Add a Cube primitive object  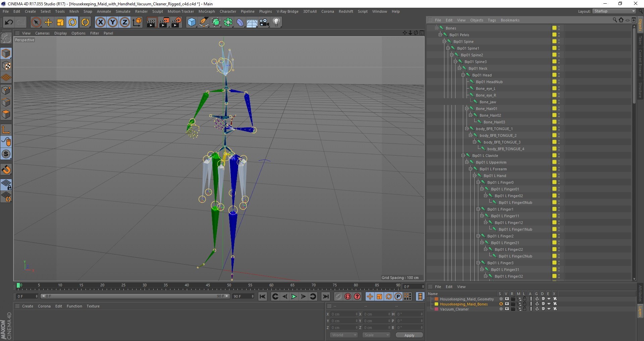[x=192, y=22]
